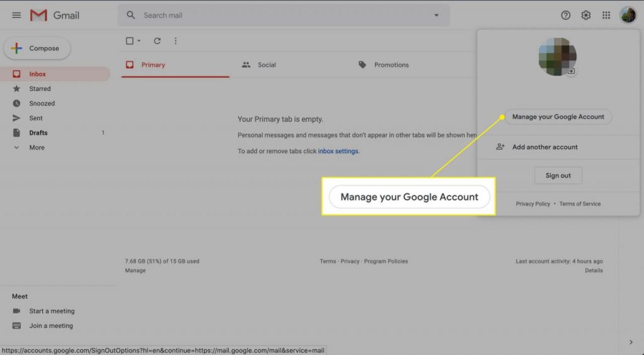
Task: Change profile picture via camera icon
Action: (x=571, y=72)
